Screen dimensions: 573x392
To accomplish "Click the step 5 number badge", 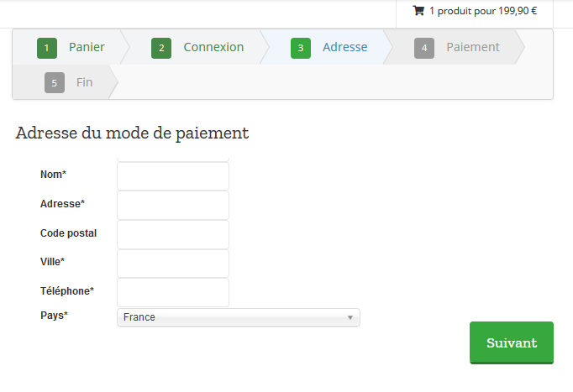I will click(55, 83).
